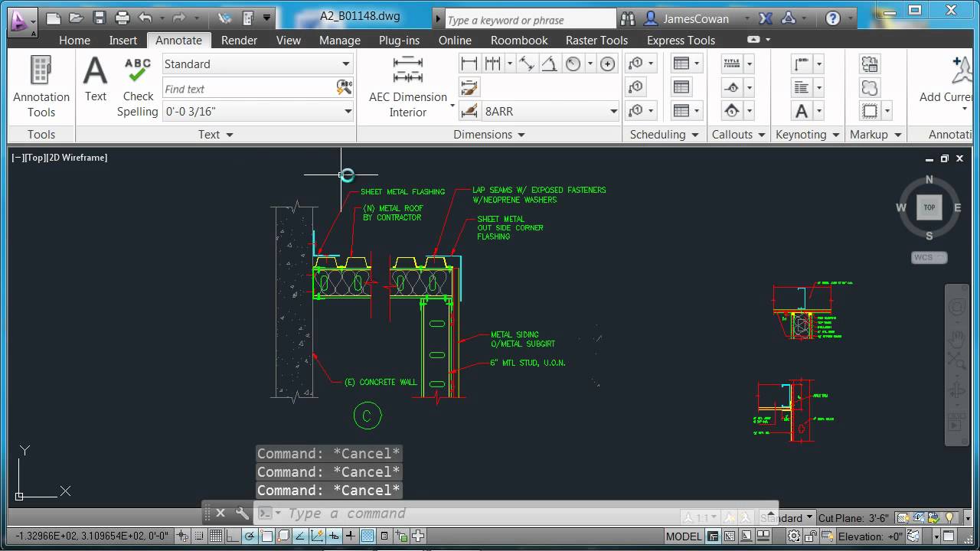Click Keynote legend icon
Image resolution: width=980 pixels, height=551 pixels.
click(802, 87)
